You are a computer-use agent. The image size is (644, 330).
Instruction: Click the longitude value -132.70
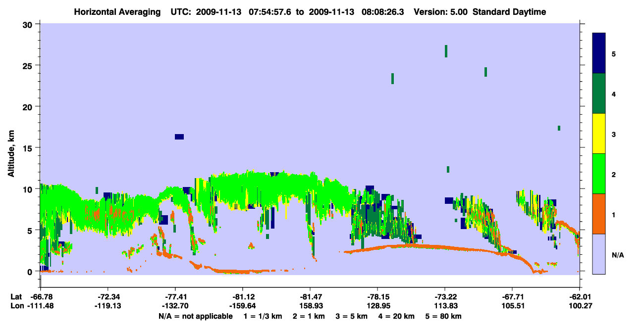click(x=175, y=306)
